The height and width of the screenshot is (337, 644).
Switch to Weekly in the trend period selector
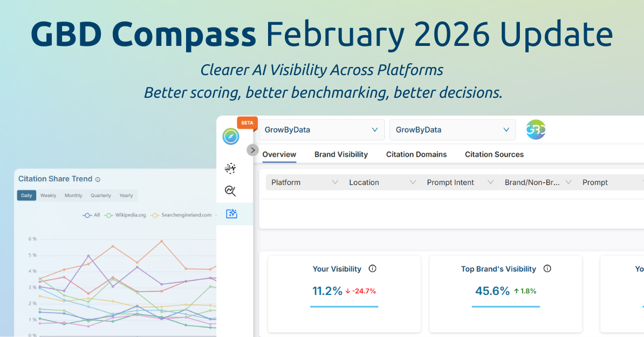click(48, 195)
